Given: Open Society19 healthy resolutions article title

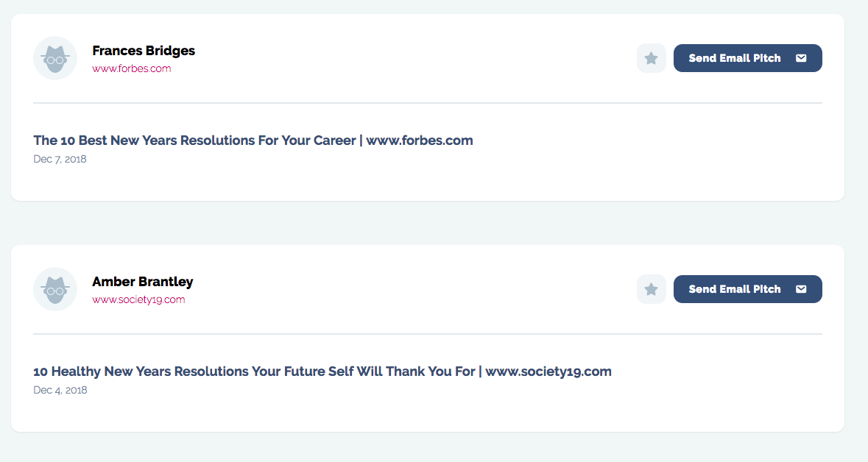Looking at the screenshot, I should pos(322,372).
